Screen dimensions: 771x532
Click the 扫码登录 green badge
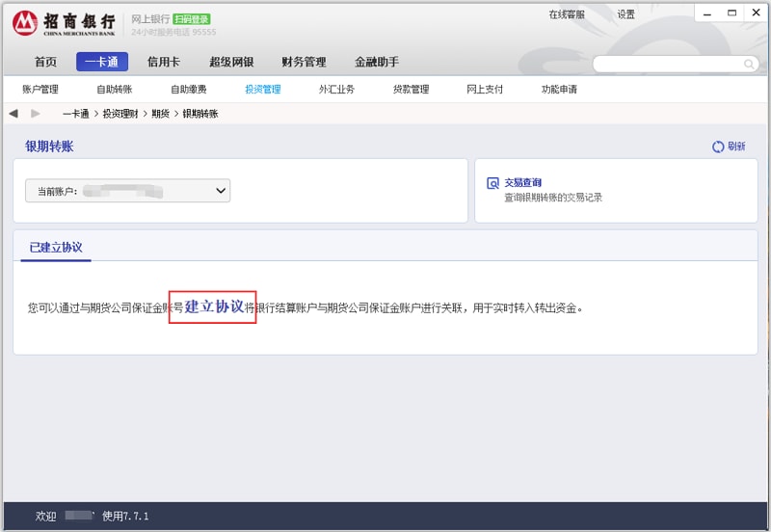(191, 19)
